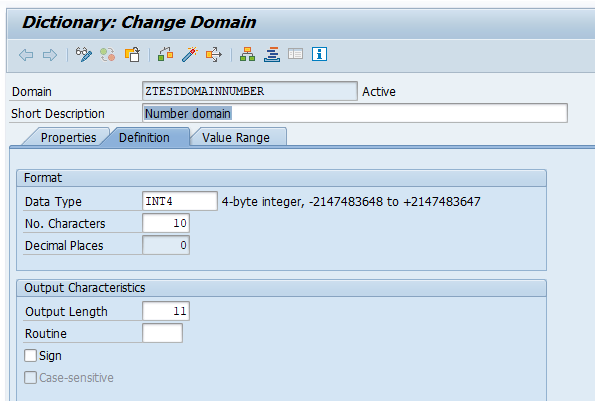
Task: Click the Forward arrow icon
Action: coord(50,55)
